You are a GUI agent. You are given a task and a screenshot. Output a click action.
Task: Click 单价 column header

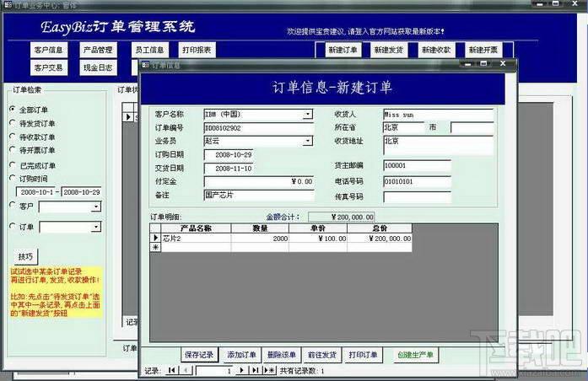pyautogui.click(x=318, y=228)
